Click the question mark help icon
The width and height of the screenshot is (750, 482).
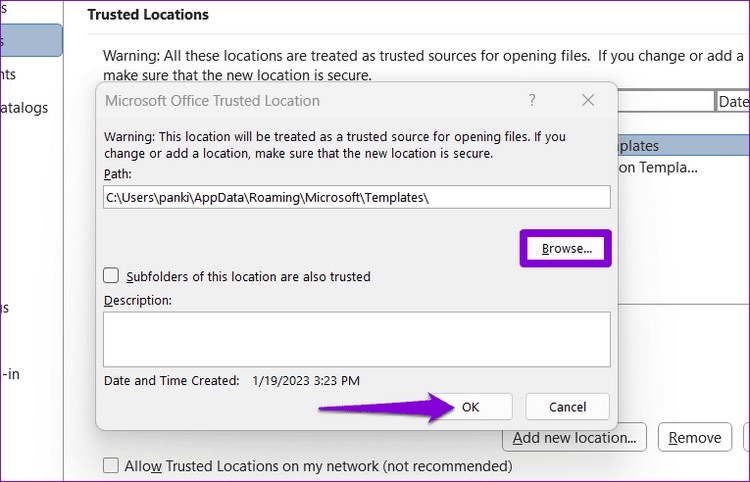tap(532, 100)
